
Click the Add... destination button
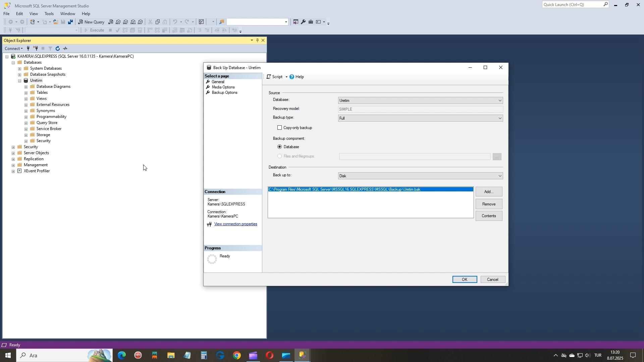click(x=489, y=192)
